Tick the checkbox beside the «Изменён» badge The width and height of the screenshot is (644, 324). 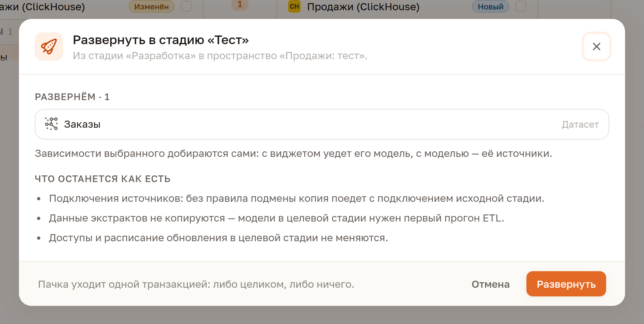[x=186, y=6]
